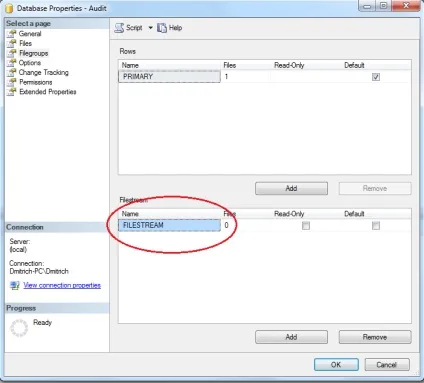424x383 pixels.
Task: Click the Options page icon
Action: coord(12,63)
